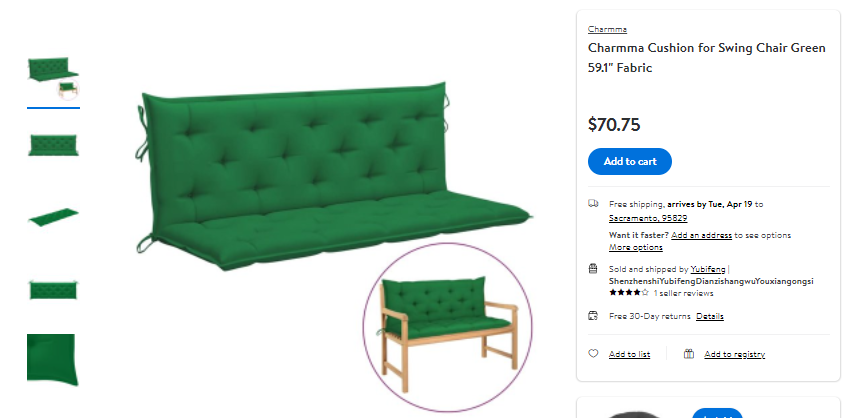
Task: Click the seller store icon
Action: pos(593,268)
